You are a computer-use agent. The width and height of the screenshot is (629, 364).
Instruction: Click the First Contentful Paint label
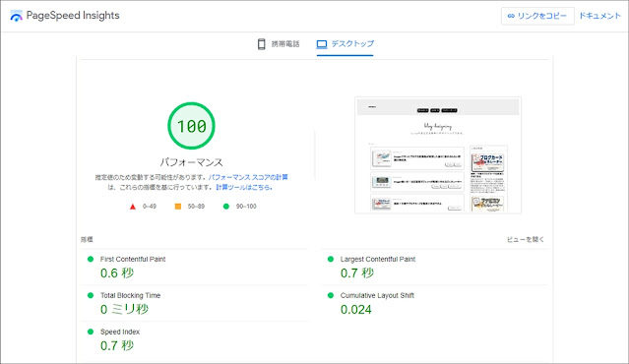point(133,260)
